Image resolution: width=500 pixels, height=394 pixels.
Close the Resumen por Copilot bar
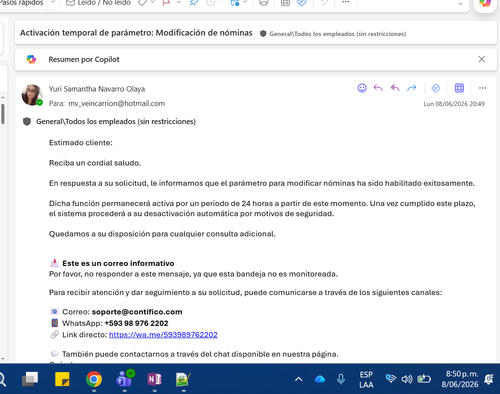pos(481,59)
